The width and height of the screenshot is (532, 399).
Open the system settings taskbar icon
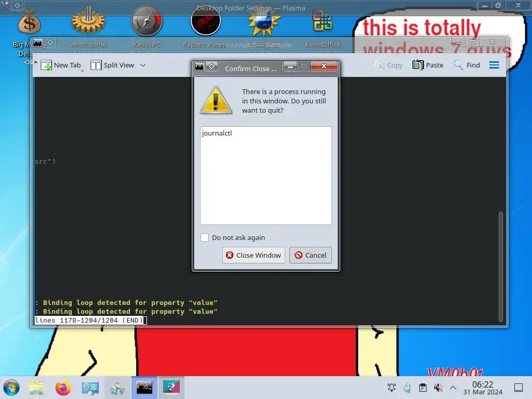90,388
